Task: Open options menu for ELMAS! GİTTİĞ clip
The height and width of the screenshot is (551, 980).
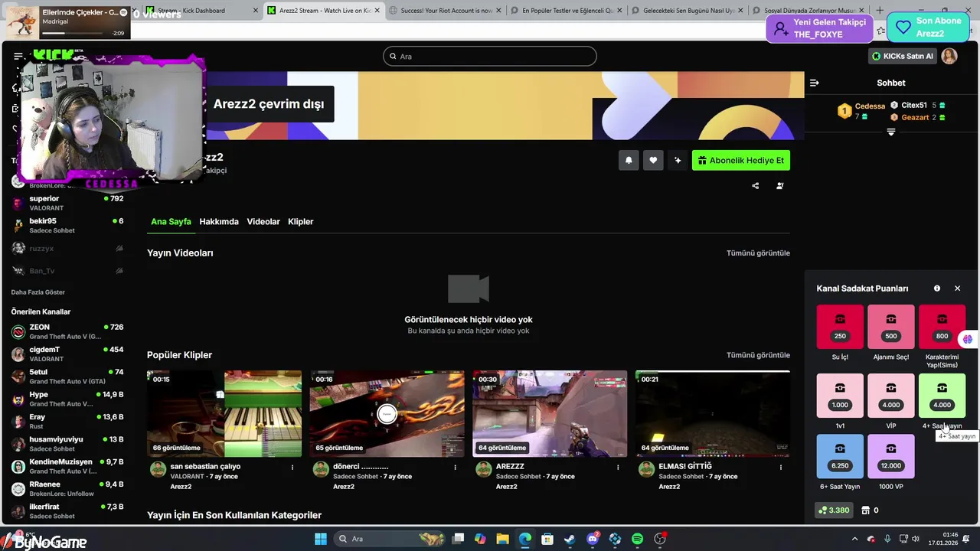Action: point(781,467)
